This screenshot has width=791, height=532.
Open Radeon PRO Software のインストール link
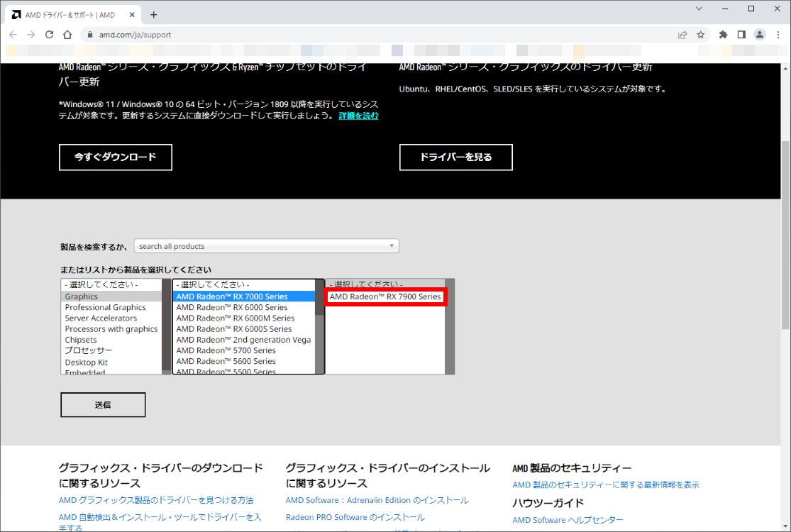click(x=355, y=517)
